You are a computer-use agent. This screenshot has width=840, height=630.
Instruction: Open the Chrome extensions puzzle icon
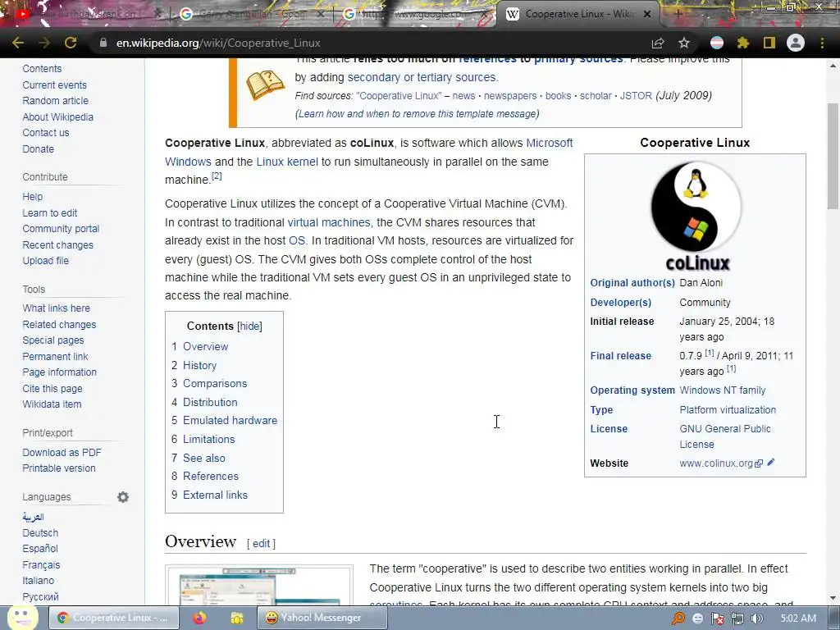pos(742,43)
